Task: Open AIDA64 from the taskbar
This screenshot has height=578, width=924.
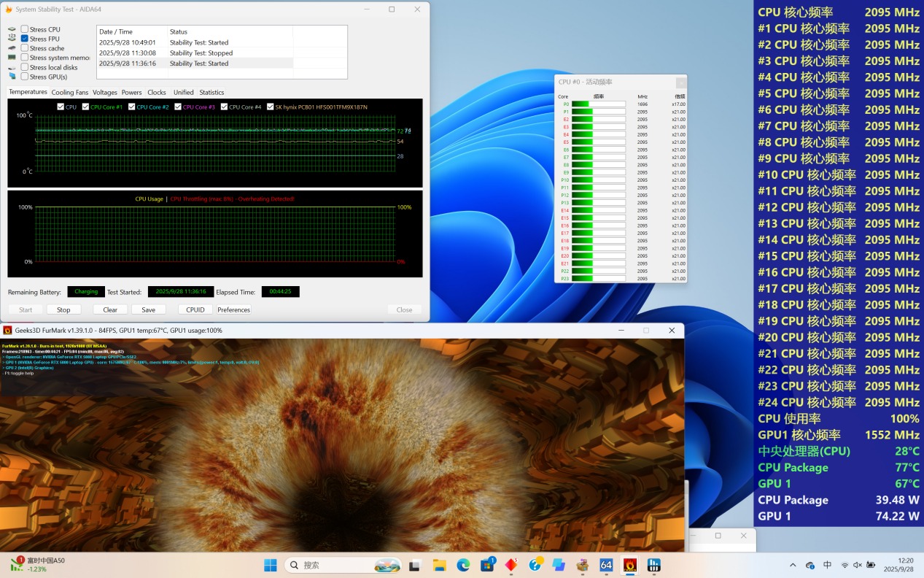Action: (606, 565)
